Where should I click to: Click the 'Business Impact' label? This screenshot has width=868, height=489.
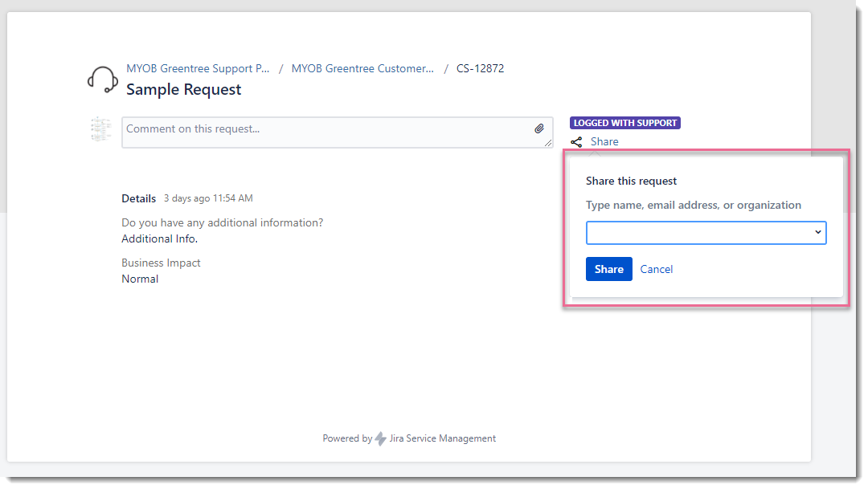(x=161, y=263)
